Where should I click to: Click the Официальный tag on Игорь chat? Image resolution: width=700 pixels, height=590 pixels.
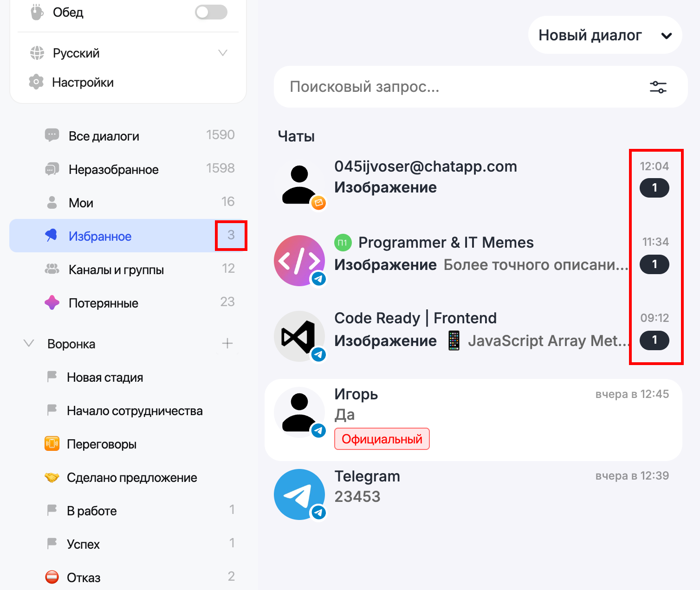(382, 439)
